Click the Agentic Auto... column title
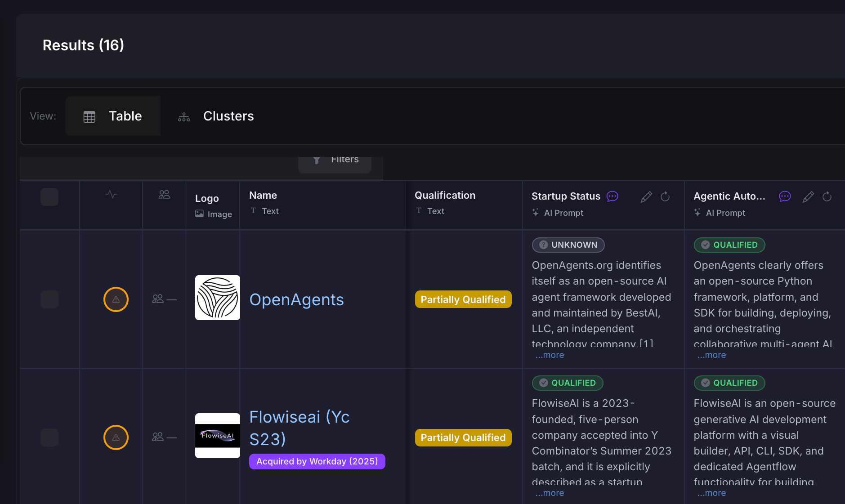 [729, 196]
